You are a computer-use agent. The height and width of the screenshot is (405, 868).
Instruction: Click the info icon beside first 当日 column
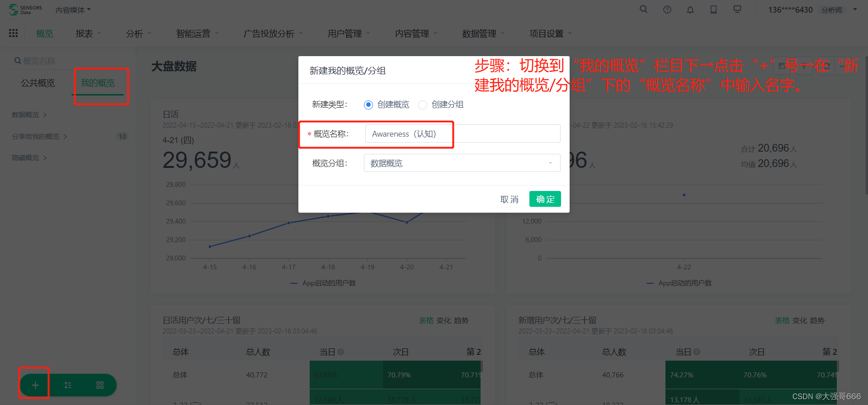(341, 352)
